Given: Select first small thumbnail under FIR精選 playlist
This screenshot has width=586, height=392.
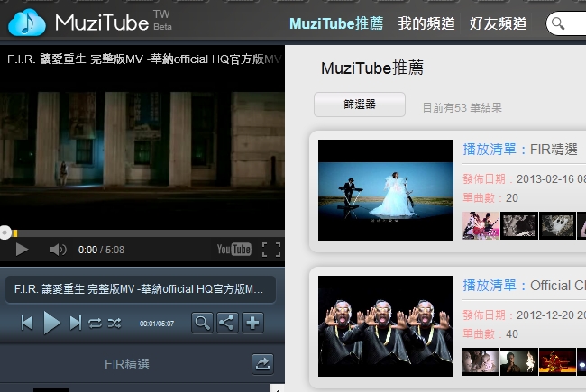Looking at the screenshot, I should [481, 225].
